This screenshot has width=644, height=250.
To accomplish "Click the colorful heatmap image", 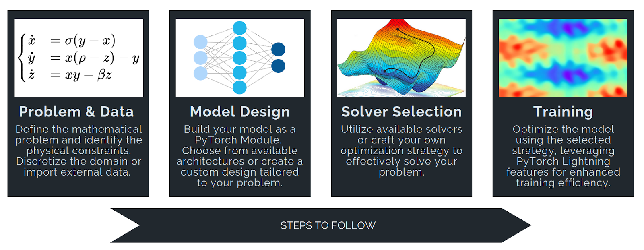I will [x=563, y=58].
